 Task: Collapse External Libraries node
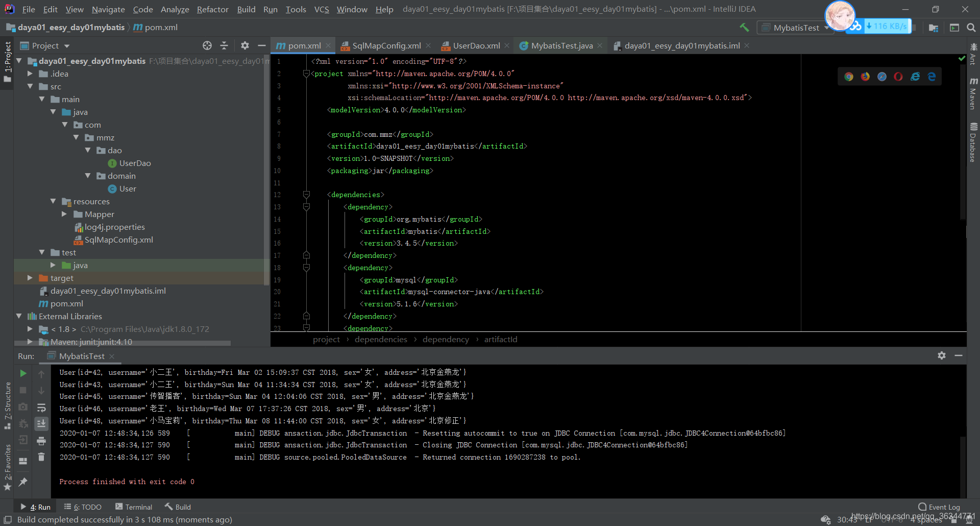[x=19, y=316]
